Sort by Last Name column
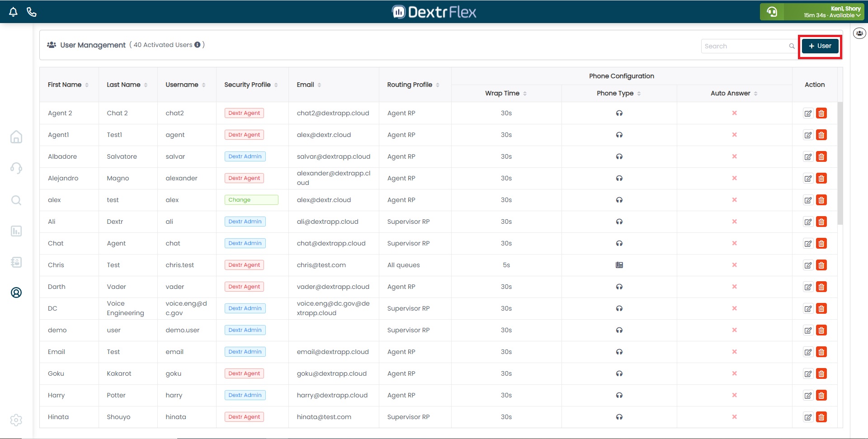The width and height of the screenshot is (868, 439). pos(146,85)
